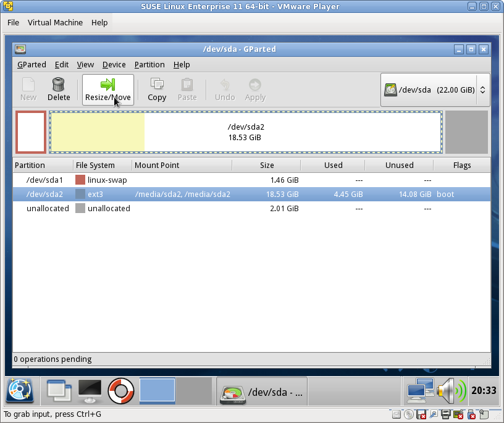The image size is (504, 423).
Task: Click the GParted window title icon
Action: coord(20,49)
